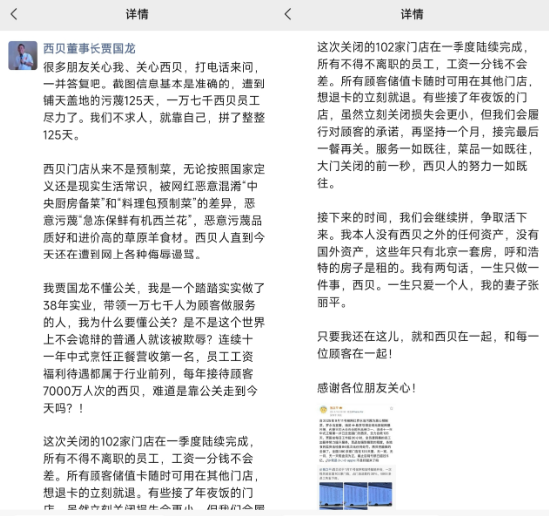Click the right page title 详情
Screen dimensions: 550x517
click(412, 14)
